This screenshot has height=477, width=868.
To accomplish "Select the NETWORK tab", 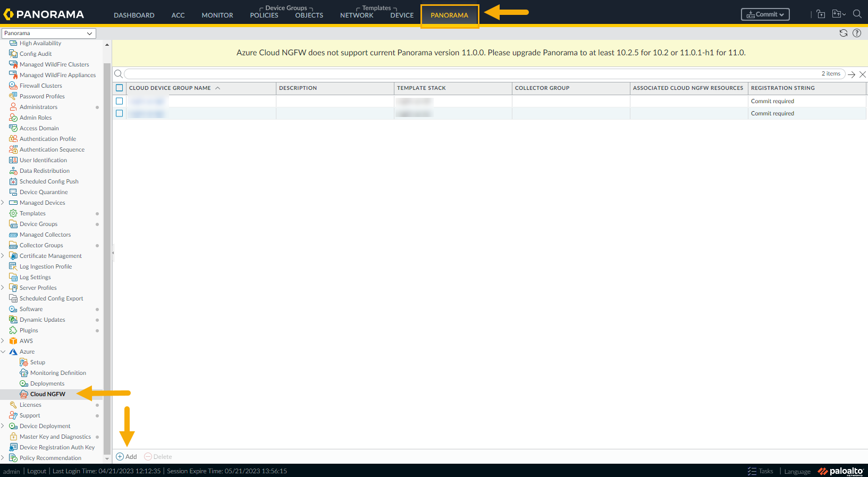I will tap(357, 15).
